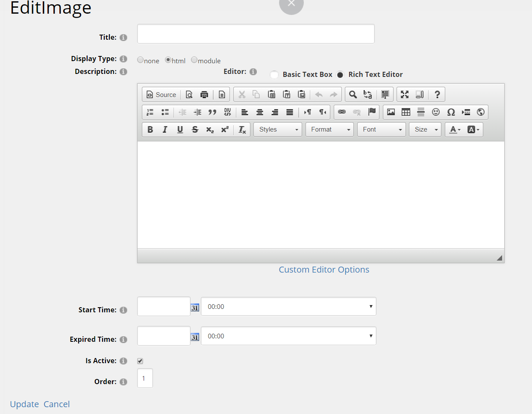The height and width of the screenshot is (414, 532).
Task: Insert a hyperlink with the Link icon
Action: pyautogui.click(x=342, y=112)
